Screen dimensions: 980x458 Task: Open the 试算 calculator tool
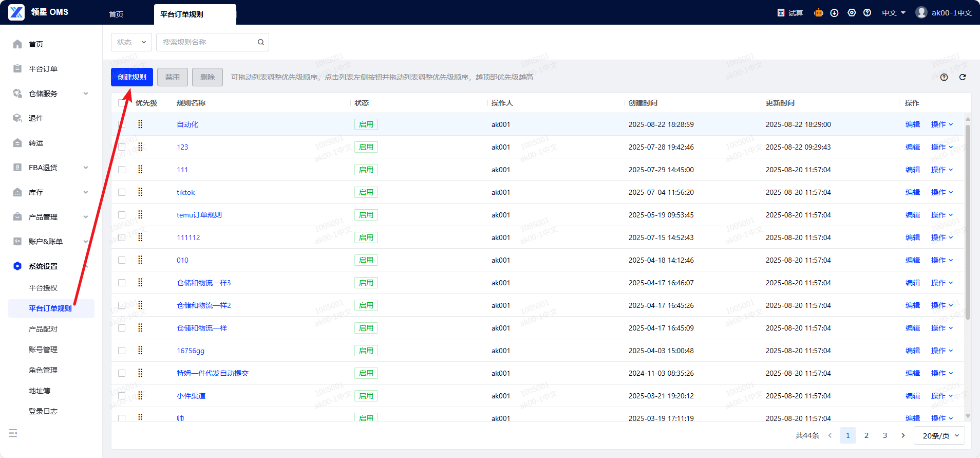click(x=790, y=13)
